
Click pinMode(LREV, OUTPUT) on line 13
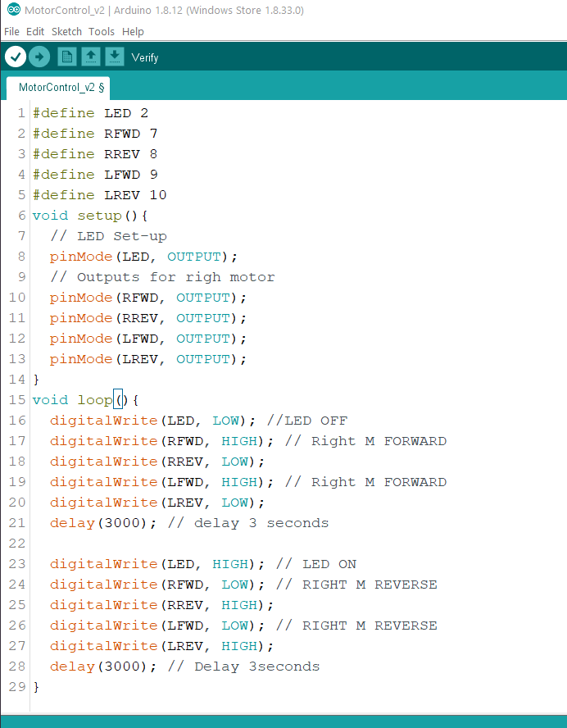pos(147,359)
